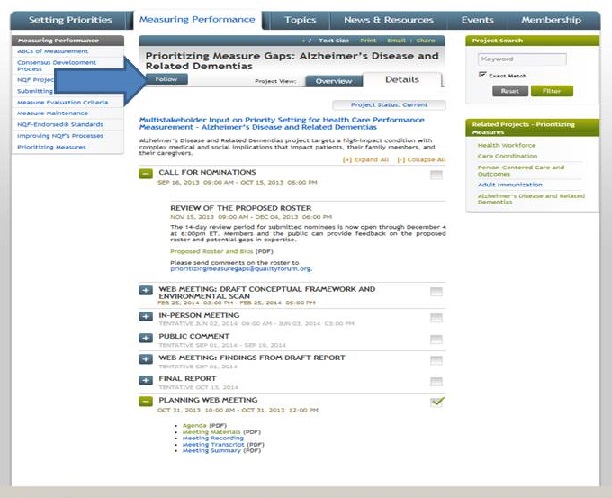612x498 pixels.
Task: Expand the Public Comment section plus icon
Action: coord(146,337)
